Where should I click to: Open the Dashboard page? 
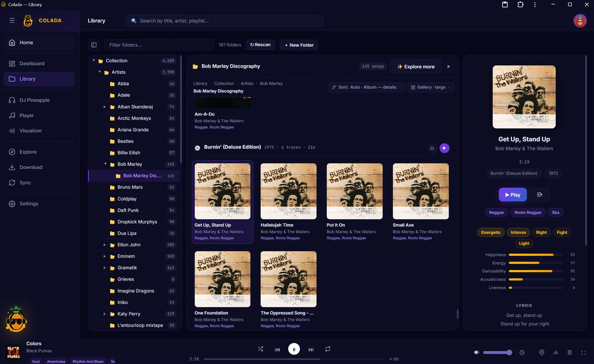pyautogui.click(x=39, y=63)
